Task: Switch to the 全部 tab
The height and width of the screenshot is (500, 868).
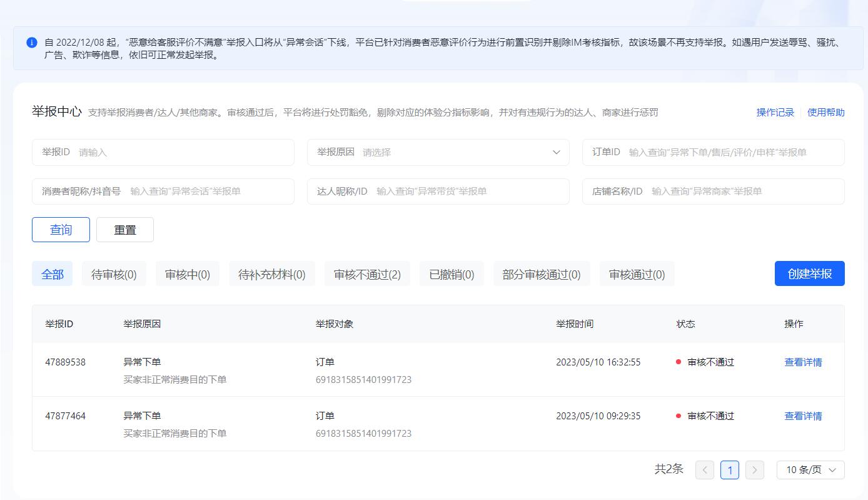Action: pyautogui.click(x=52, y=273)
